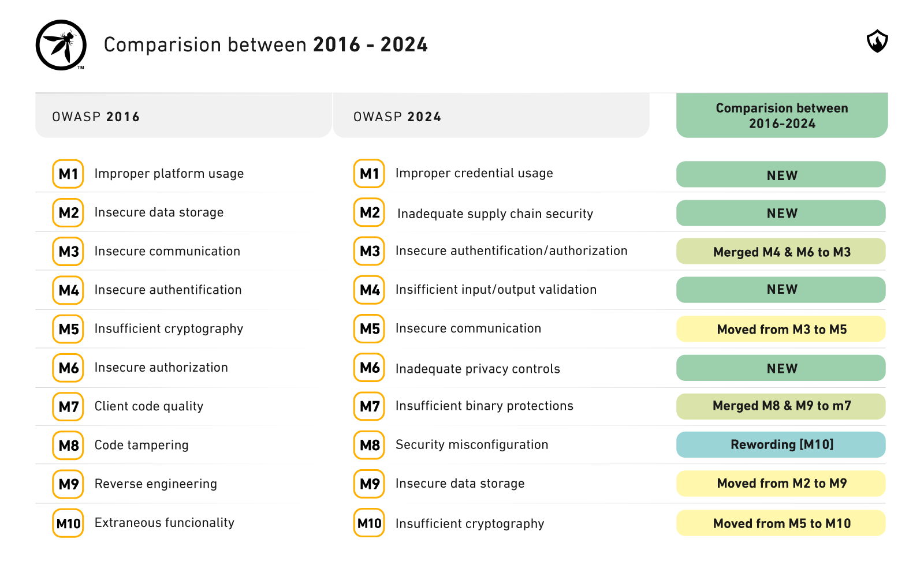Click the M1 badge beside Improper credential usage
Viewport: 924px width, 580px height.
pyautogui.click(x=369, y=174)
